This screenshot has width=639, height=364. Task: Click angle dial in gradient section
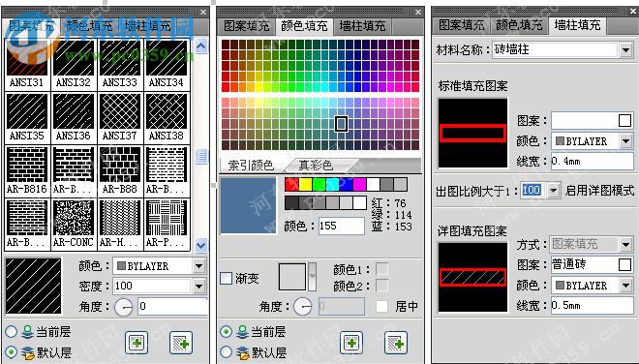point(303,307)
